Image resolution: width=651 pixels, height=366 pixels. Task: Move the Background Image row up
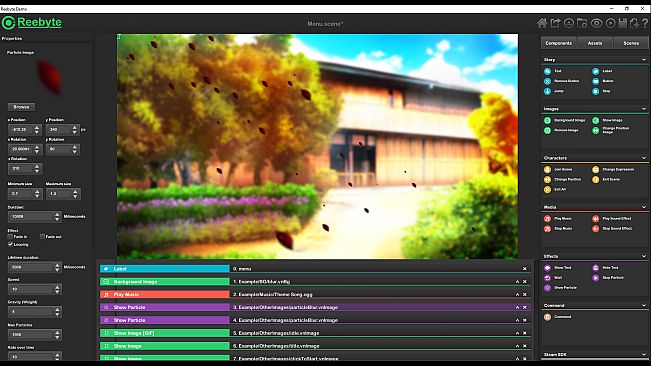click(517, 282)
